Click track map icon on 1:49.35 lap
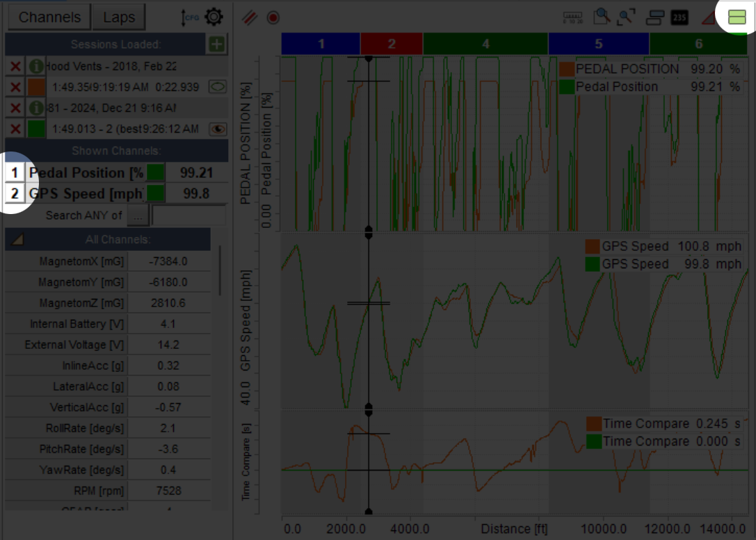Screen dimensions: 756x540 pyautogui.click(x=218, y=87)
